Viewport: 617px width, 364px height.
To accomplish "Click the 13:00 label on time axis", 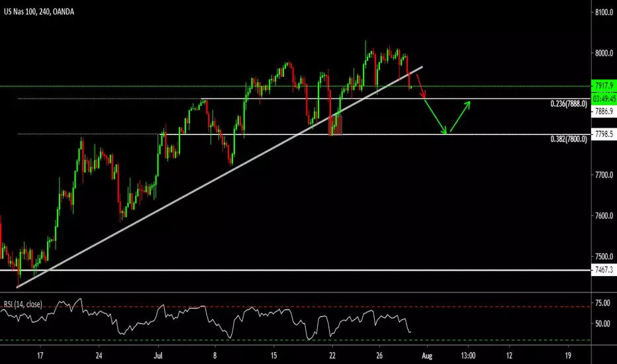I will pos(468,356).
